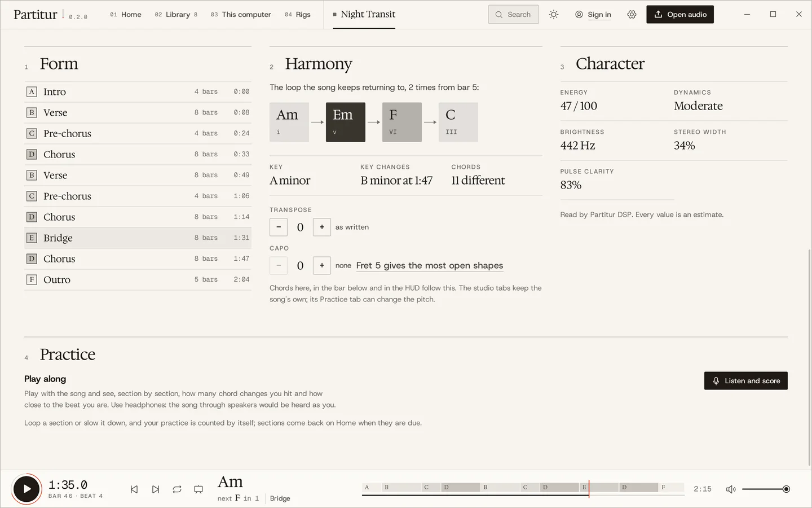Select the F chord tile
Viewport: 812px width, 508px height.
(402, 122)
